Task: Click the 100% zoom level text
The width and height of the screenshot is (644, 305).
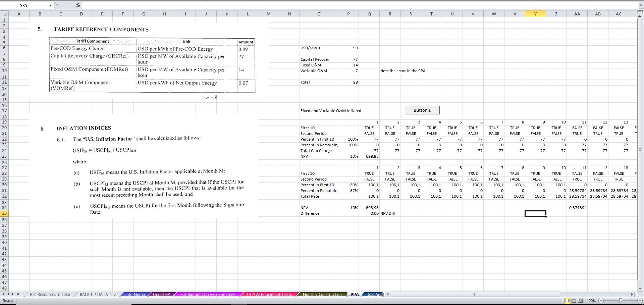Action: click(591, 301)
